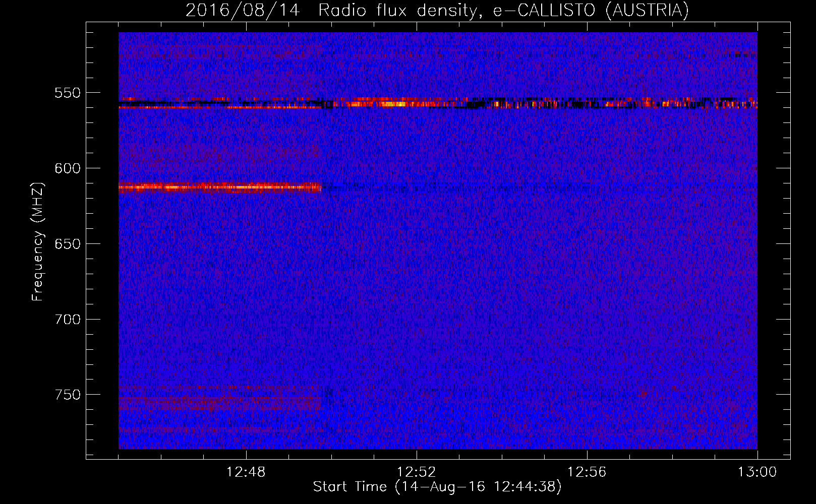Click the 12:48 time tick label
This screenshot has height=504, width=816.
(x=246, y=472)
